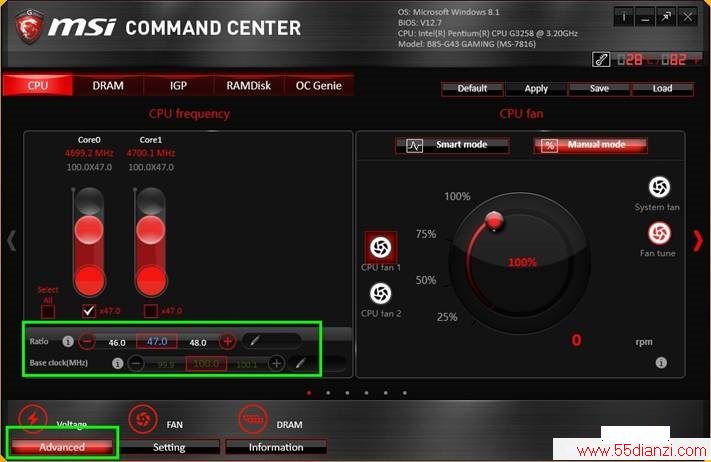
Task: Toggle the Core0 x47.0 checkbox
Action: click(x=89, y=311)
